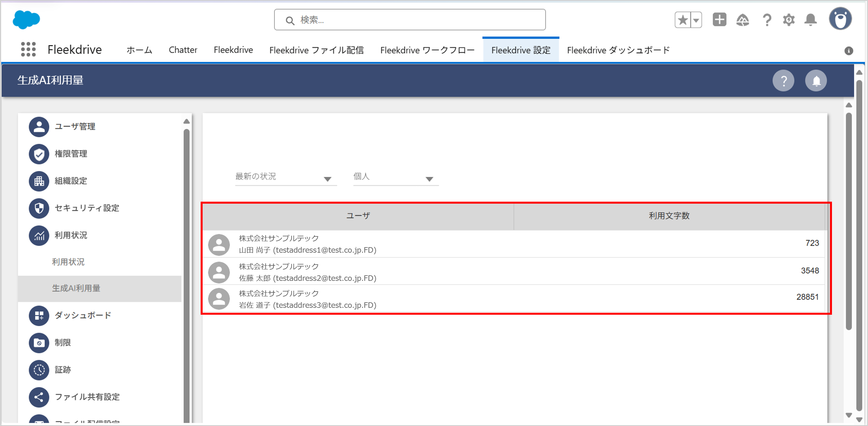Screen dimensions: 868x426
Task: Click the value 3548
Action: 810,271
